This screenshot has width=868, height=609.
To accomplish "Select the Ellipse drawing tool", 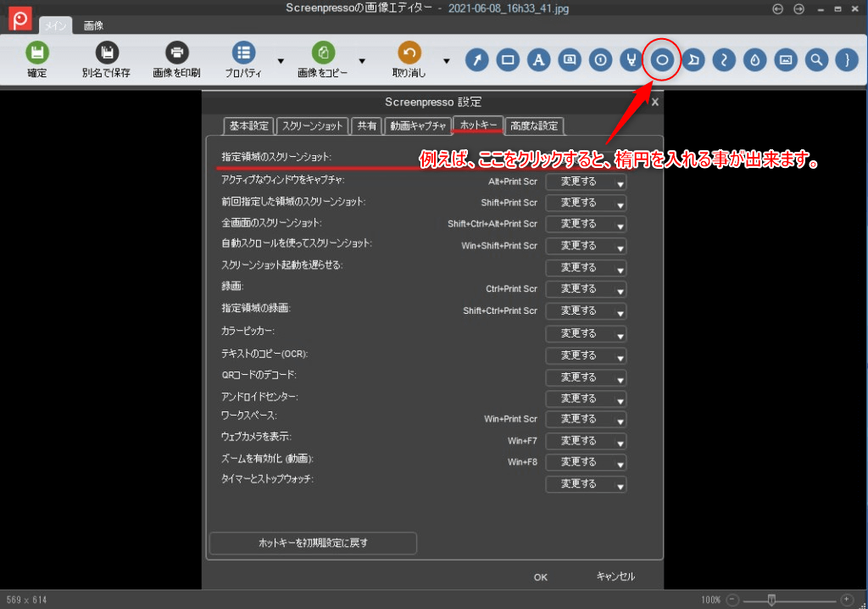I will point(662,60).
